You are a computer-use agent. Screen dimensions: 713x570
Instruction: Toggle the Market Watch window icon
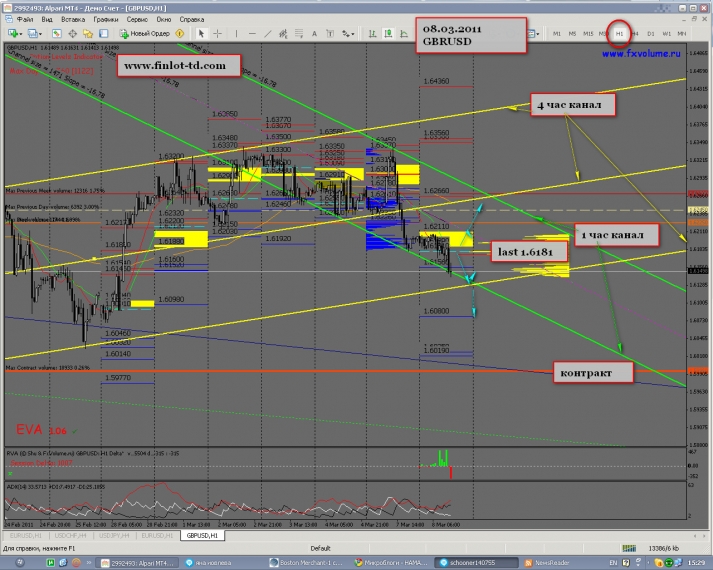[x=56, y=34]
